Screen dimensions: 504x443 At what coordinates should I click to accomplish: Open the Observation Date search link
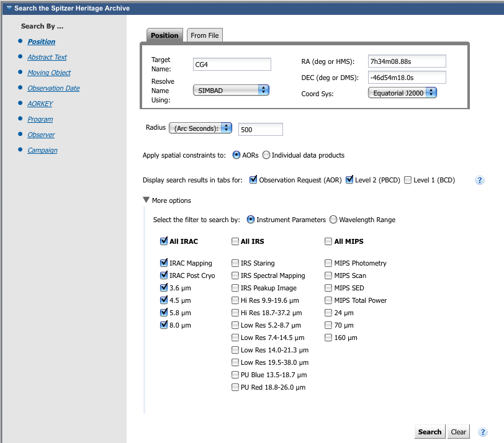53,88
